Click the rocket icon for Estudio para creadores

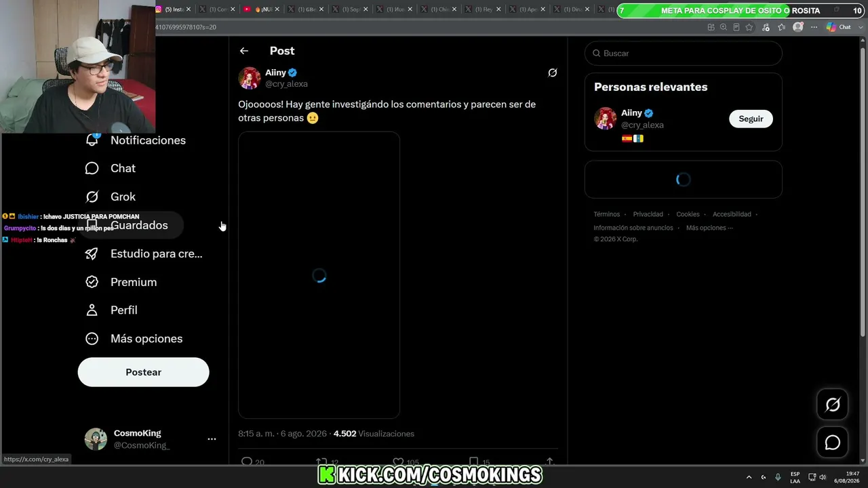click(x=92, y=253)
